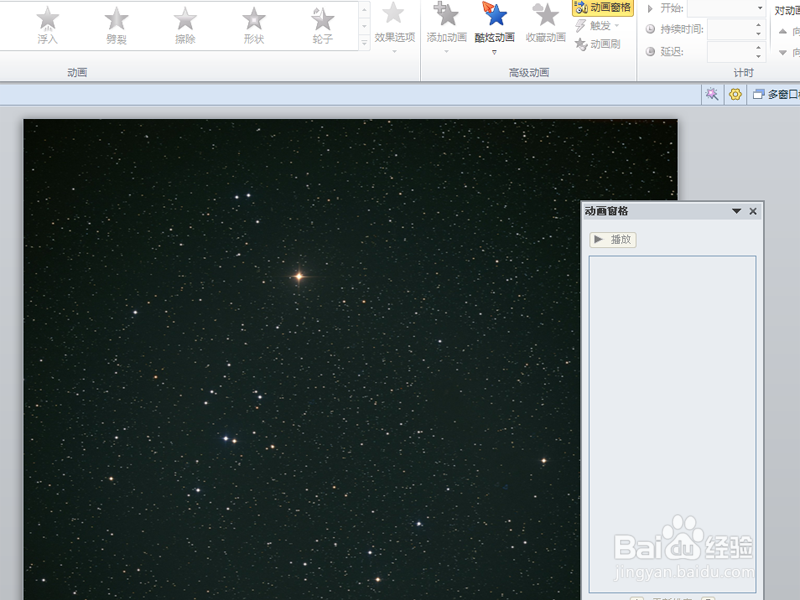
Task: Open 效果选项 effect options
Action: click(x=394, y=27)
